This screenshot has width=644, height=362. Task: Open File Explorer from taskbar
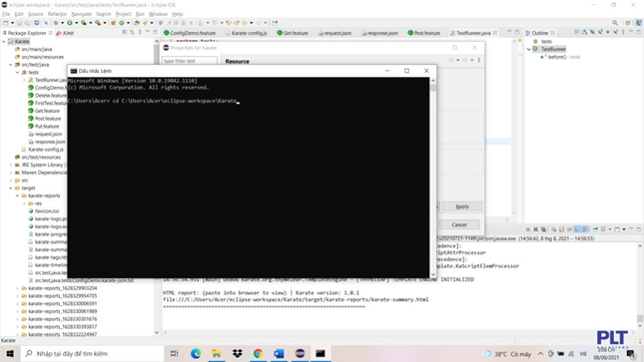(x=217, y=353)
